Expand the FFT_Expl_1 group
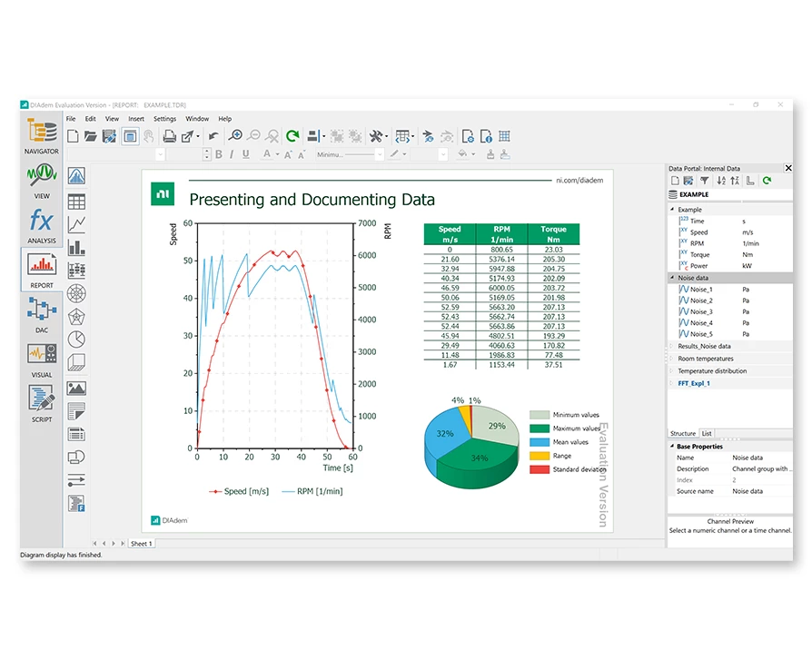The width and height of the screenshot is (812, 660). click(x=672, y=383)
